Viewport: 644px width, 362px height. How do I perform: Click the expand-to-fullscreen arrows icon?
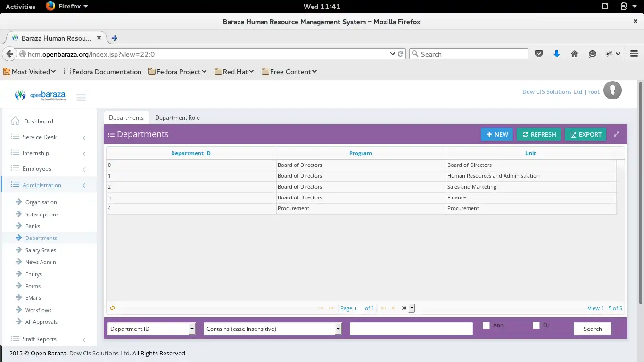tap(617, 134)
